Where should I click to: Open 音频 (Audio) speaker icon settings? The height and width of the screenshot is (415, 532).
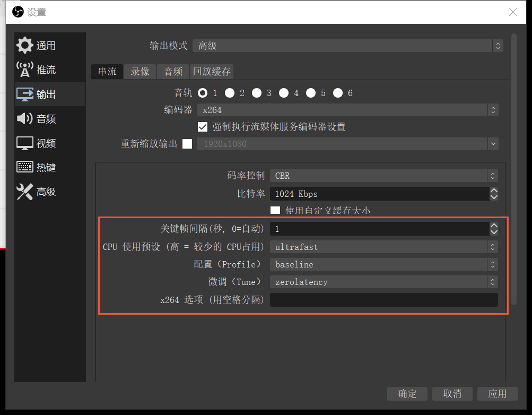coord(25,118)
